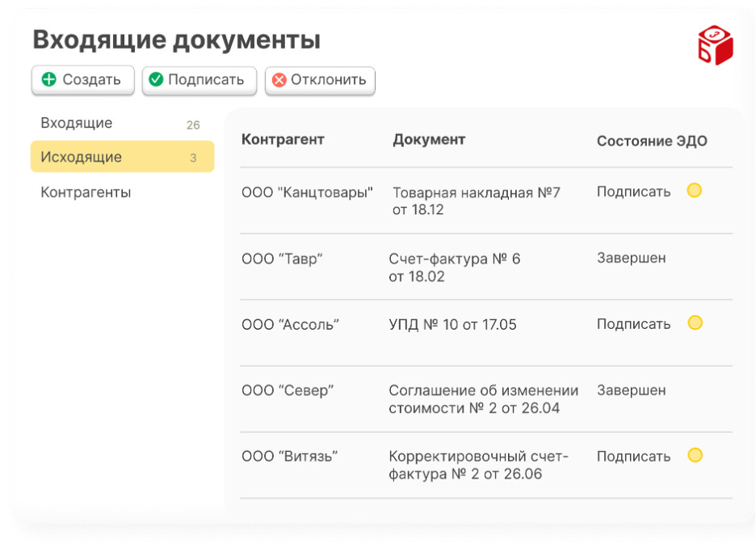
Task: Click the green checkmark Sign icon
Action: [156, 80]
